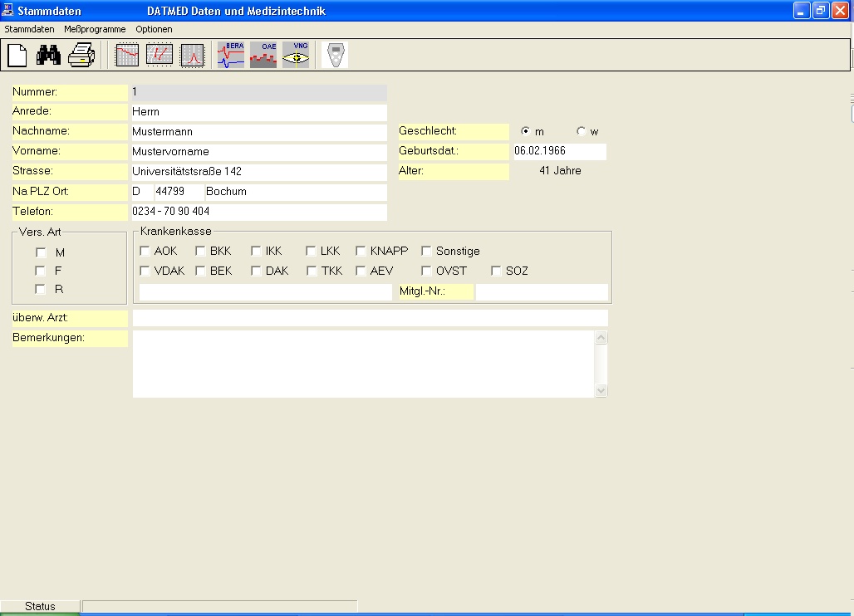Check the Vers. Art R box
The width and height of the screenshot is (854, 616).
click(41, 289)
